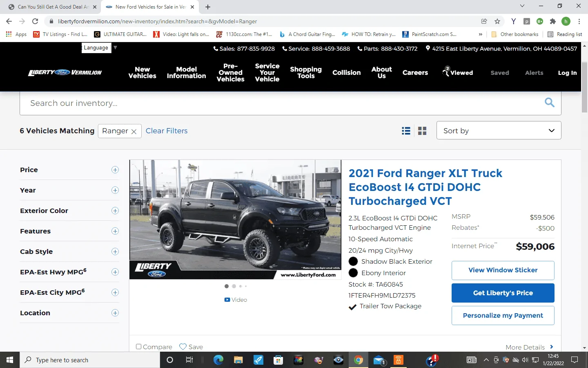Show hidden bookmarks with the chevron
The height and width of the screenshot is (368, 588).
coord(480,34)
